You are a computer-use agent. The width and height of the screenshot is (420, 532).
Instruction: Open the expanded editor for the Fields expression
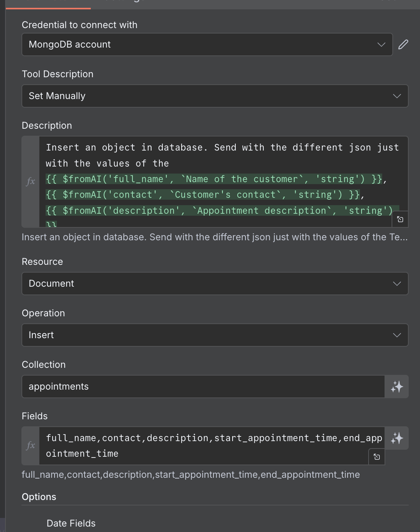pos(377,457)
